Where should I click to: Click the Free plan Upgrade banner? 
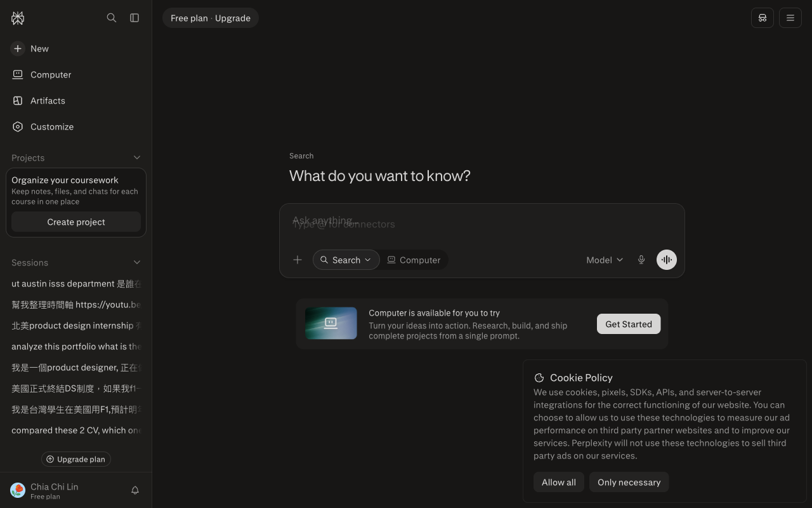point(211,18)
